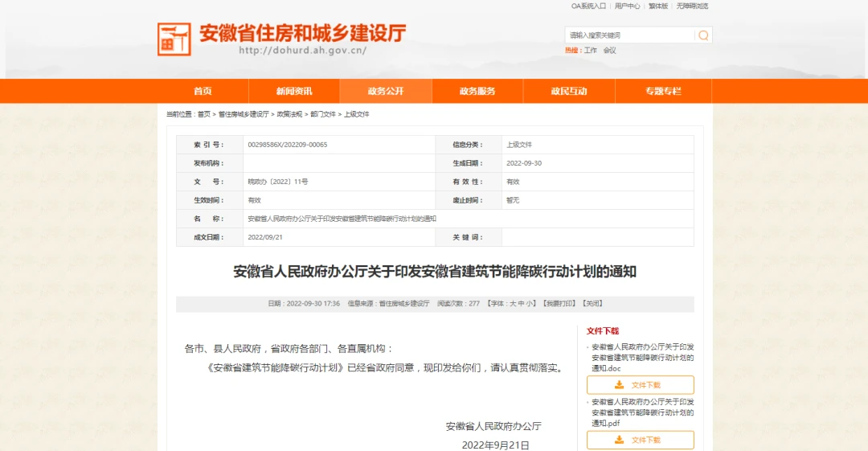Click inside the keyword search field
The width and height of the screenshot is (868, 451).
click(629, 35)
